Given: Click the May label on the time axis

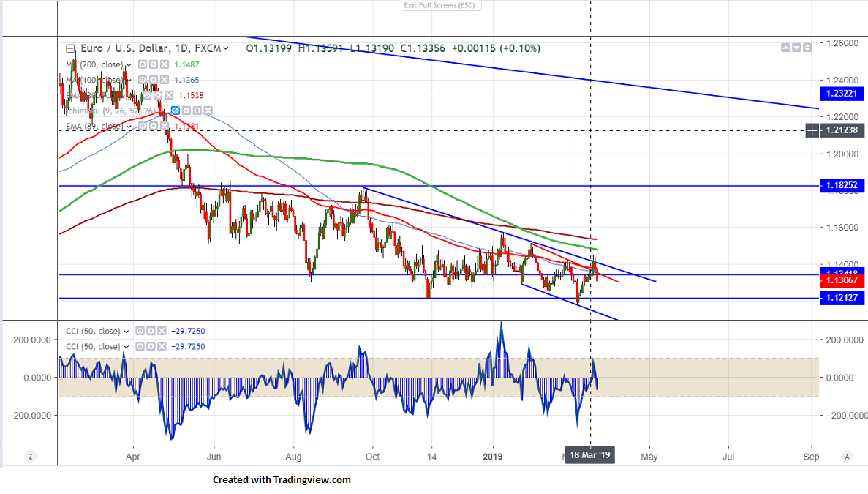Looking at the screenshot, I should 649,457.
